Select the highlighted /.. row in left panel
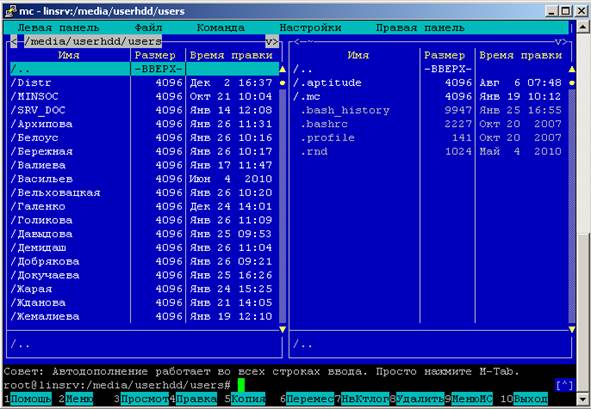Viewport: 591px width, 409px height. 144,69
